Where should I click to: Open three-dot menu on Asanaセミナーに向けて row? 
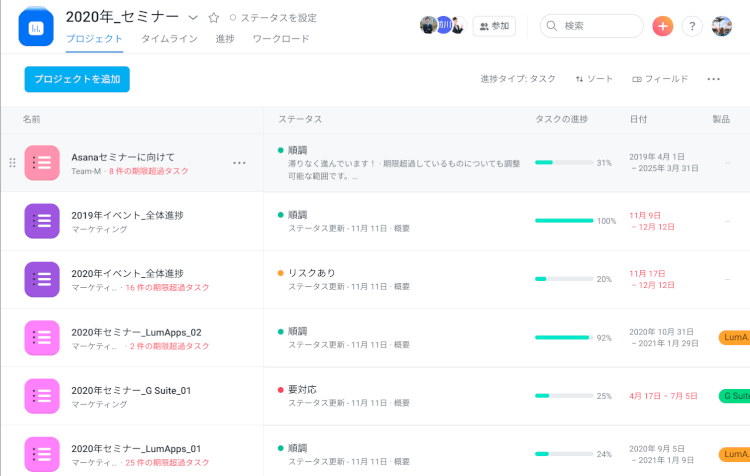point(239,162)
